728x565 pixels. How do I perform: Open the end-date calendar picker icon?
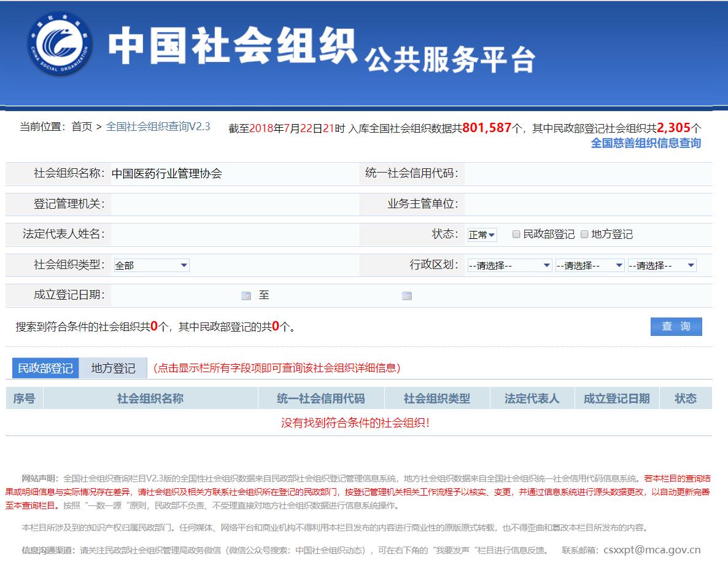pos(407,295)
